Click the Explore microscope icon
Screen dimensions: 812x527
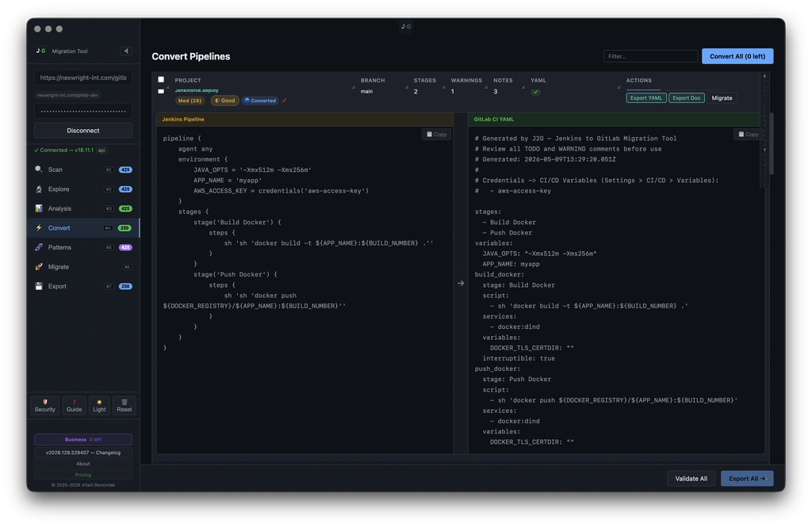click(39, 189)
